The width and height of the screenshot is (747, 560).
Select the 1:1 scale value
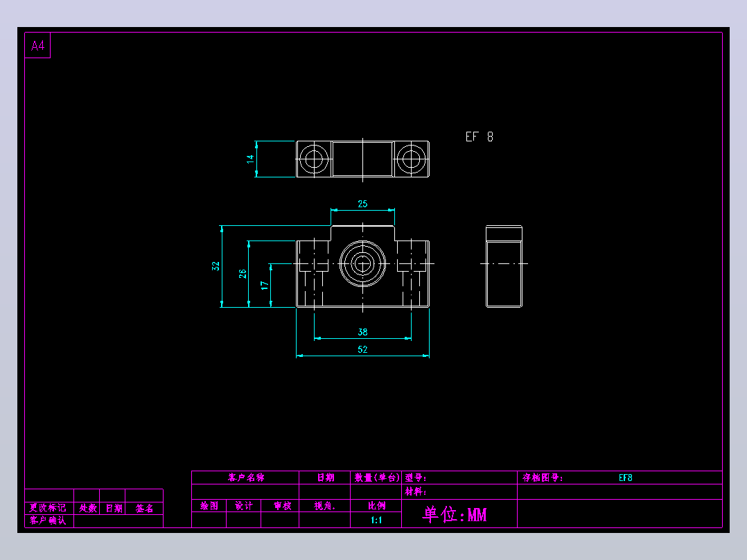(x=376, y=520)
